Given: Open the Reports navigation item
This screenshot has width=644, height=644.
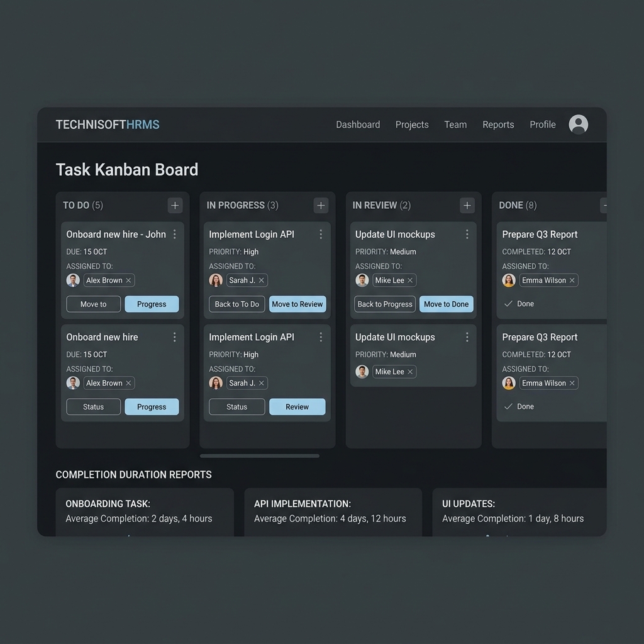Looking at the screenshot, I should [498, 125].
